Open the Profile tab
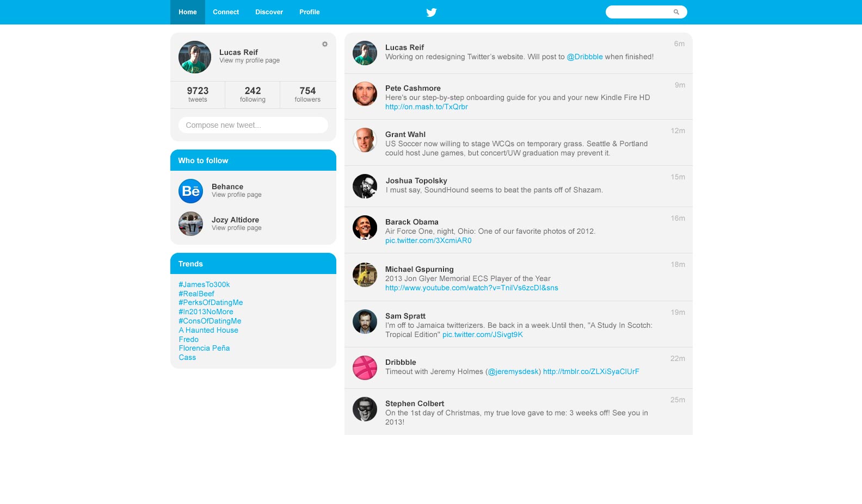Image resolution: width=862 pixels, height=504 pixels. pyautogui.click(x=310, y=12)
